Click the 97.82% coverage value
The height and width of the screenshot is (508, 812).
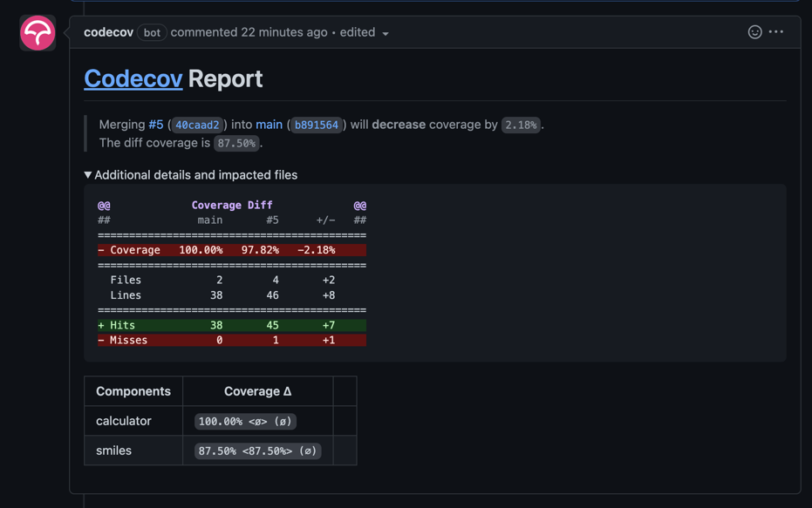coord(260,250)
